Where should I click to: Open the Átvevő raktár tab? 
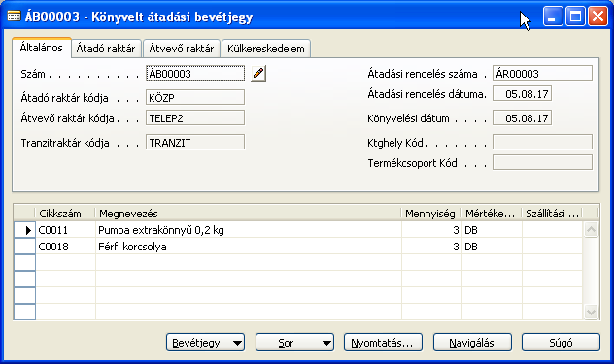[182, 49]
